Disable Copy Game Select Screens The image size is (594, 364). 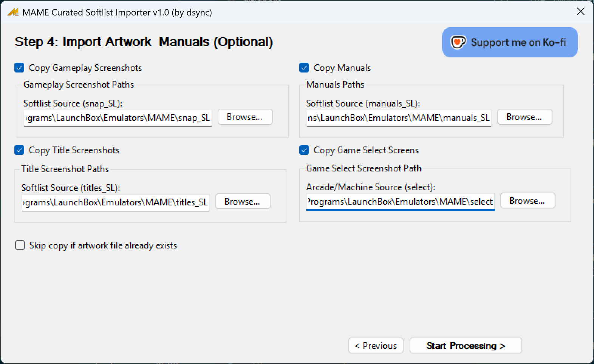click(x=304, y=150)
